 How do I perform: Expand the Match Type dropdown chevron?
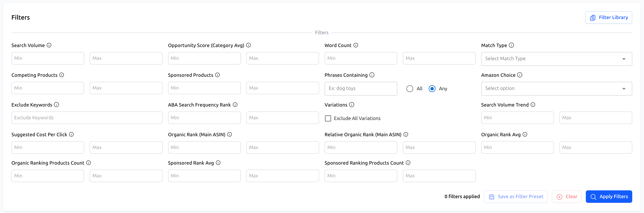coord(624,59)
